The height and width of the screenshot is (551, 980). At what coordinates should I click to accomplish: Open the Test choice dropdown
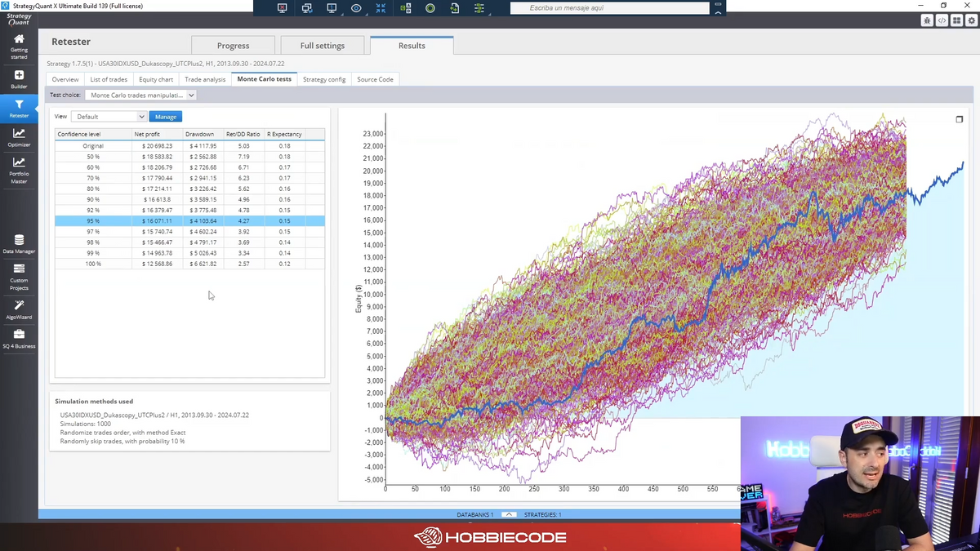click(140, 95)
